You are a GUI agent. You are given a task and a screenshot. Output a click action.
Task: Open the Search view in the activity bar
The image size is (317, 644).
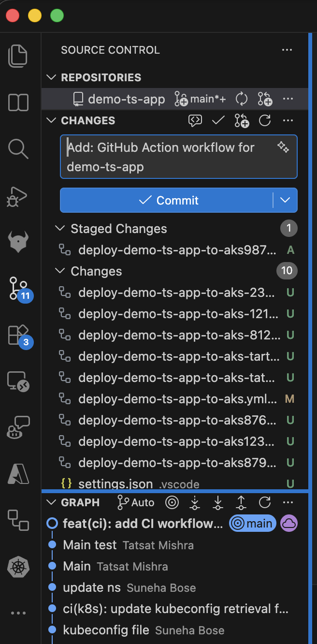pos(18,149)
